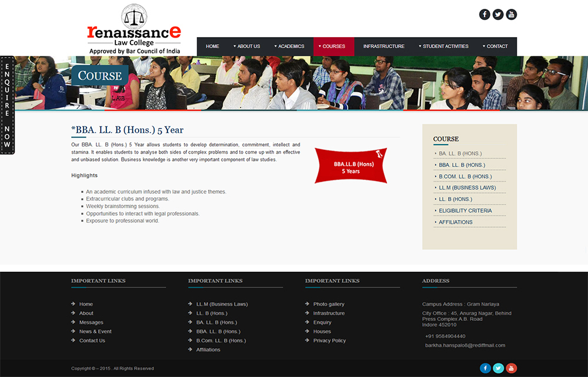Screen dimensions: 588x377
Task: Open the Privacy Policy footer link
Action: [329, 341]
